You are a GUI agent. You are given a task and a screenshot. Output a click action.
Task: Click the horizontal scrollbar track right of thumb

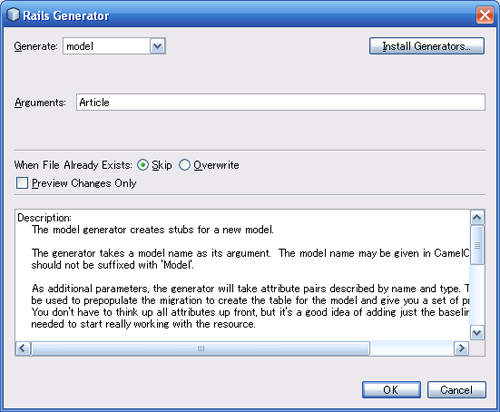point(412,348)
